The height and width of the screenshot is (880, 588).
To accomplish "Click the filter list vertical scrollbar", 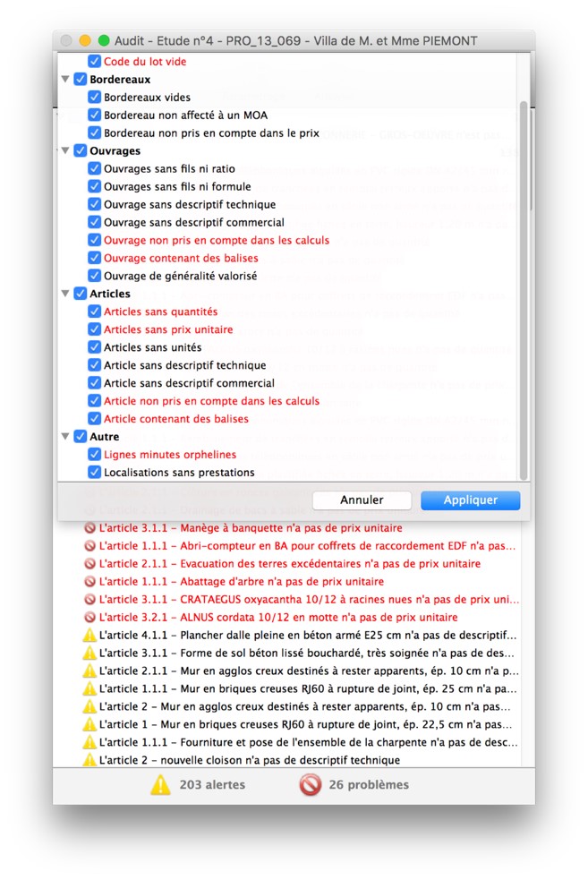I will pyautogui.click(x=524, y=291).
